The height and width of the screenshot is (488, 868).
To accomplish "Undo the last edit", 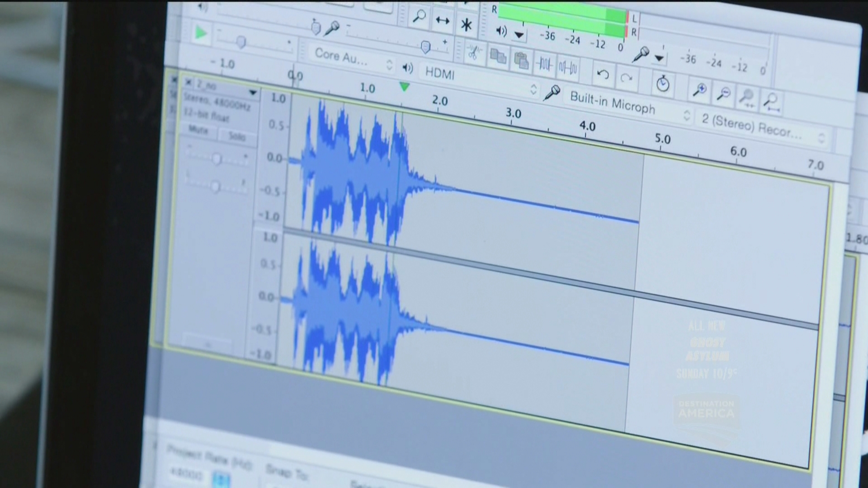I will pos(603,74).
